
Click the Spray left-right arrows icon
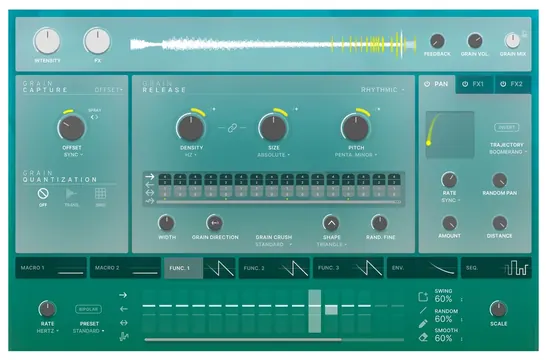pos(94,117)
